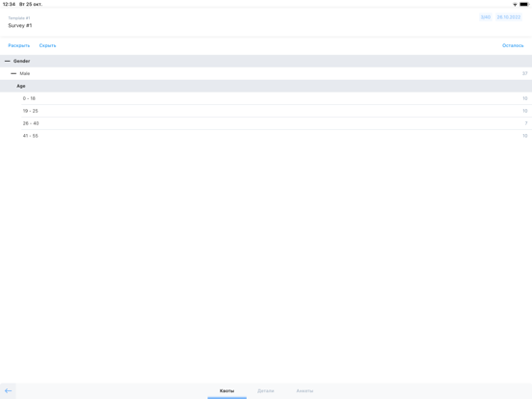Viewport: 532px width, 399px height.
Task: Collapse the Gender section
Action: [8, 61]
